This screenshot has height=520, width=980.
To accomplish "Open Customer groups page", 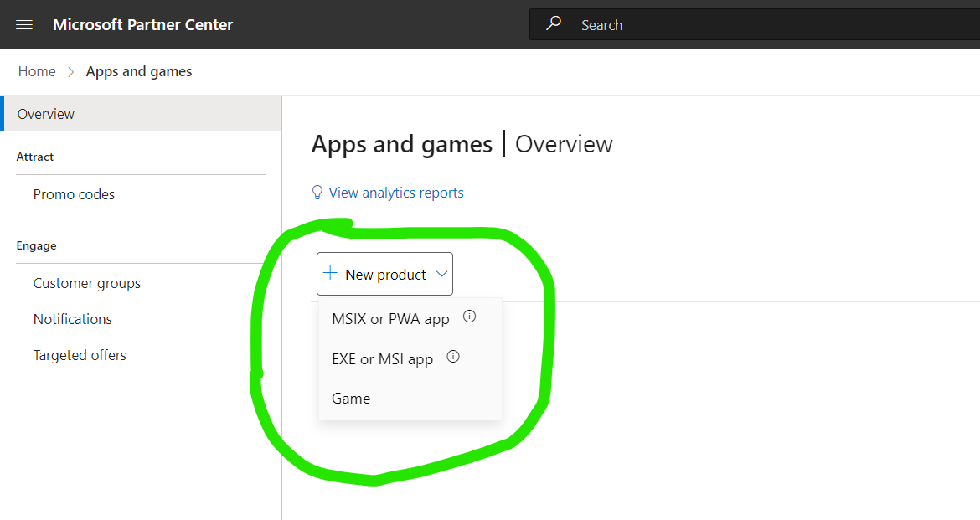I will pyautogui.click(x=87, y=284).
